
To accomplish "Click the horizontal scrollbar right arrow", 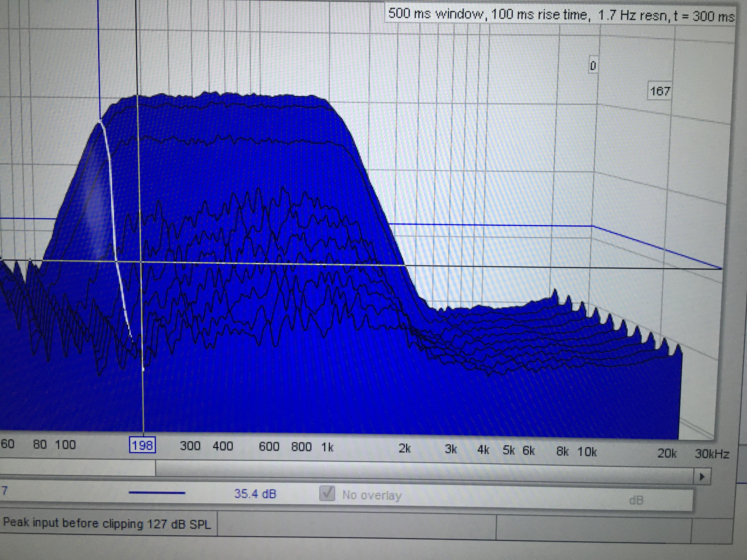I will (702, 477).
